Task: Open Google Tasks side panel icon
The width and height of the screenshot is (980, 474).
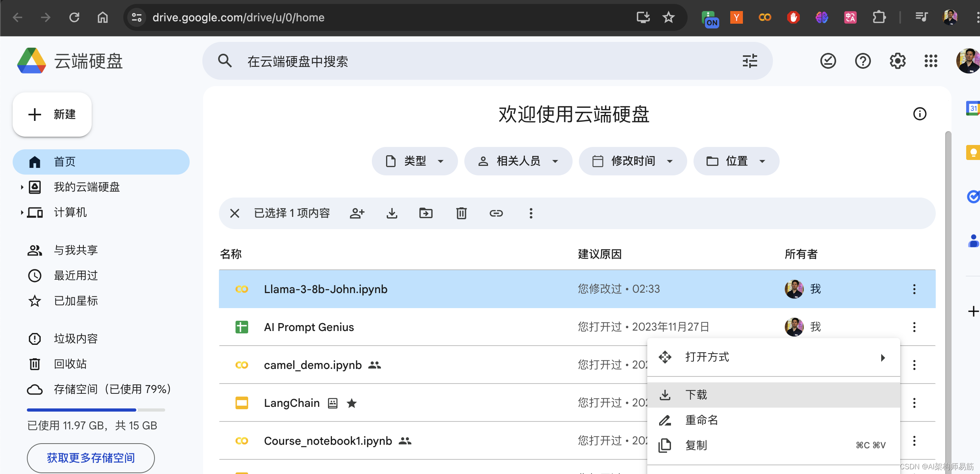Action: pos(973,196)
